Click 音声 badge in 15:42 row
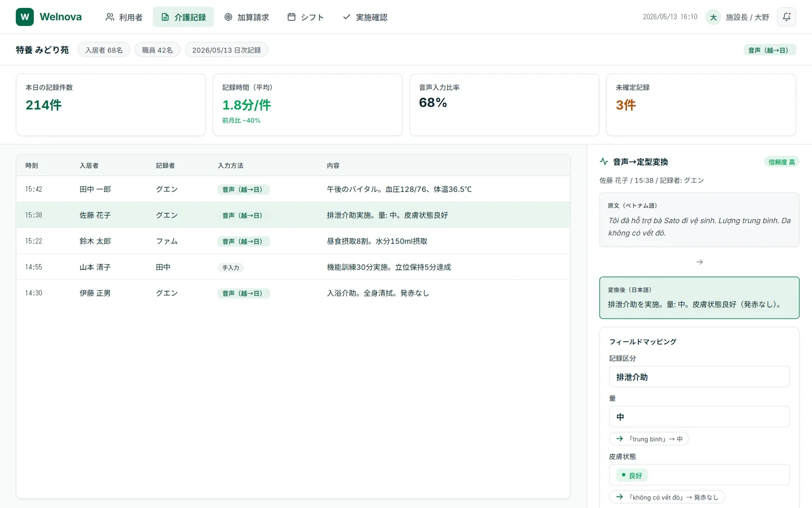812x508 pixels. (x=244, y=190)
